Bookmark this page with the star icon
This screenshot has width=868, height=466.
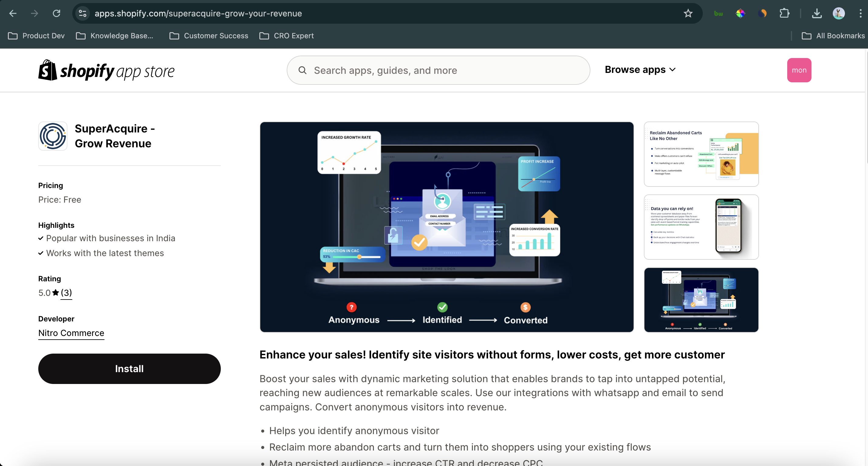pyautogui.click(x=688, y=13)
